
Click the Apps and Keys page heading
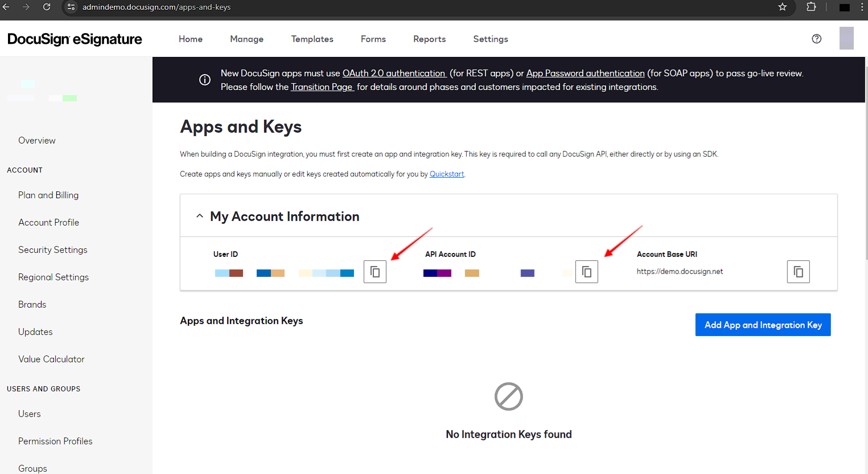tap(241, 126)
